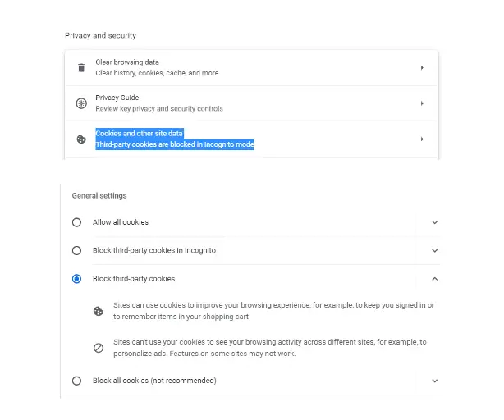Click Third-party cookies are blocked in Incognito text
Image resolution: width=504 pixels, height=420 pixels.
click(x=174, y=145)
